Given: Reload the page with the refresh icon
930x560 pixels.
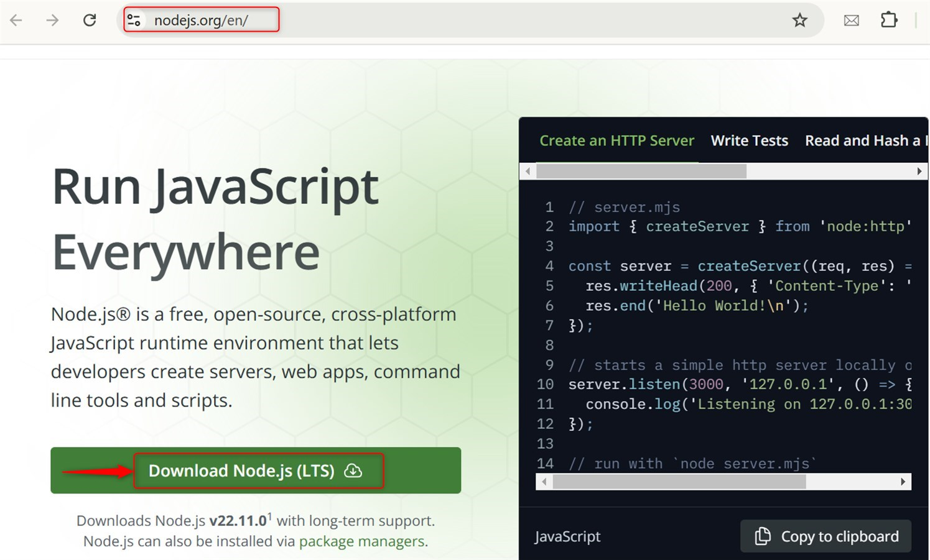Looking at the screenshot, I should (x=90, y=20).
